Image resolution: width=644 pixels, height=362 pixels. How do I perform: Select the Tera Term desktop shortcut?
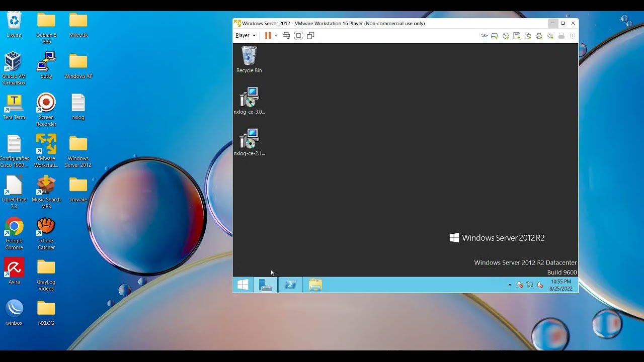coord(14,107)
